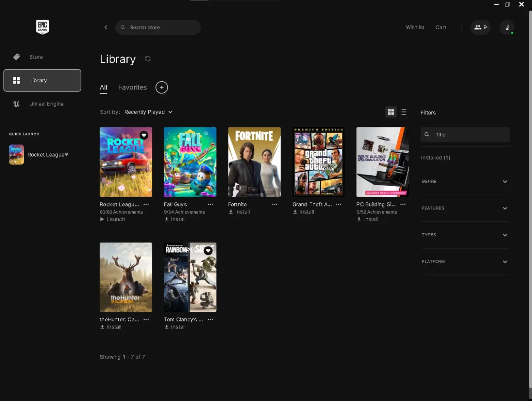This screenshot has width=532, height=401.
Task: Expand the Platform filter
Action: (x=465, y=262)
